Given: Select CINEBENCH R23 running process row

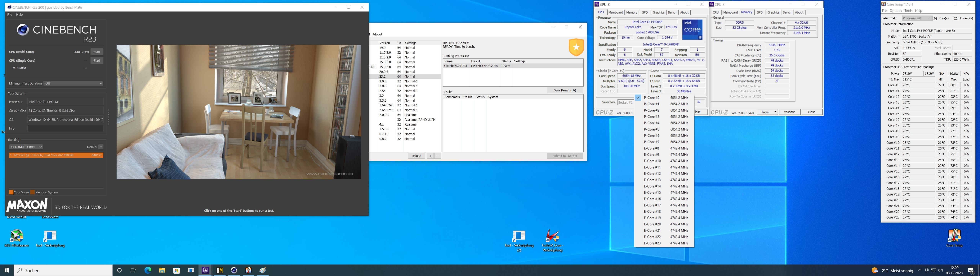Looking at the screenshot, I should tap(513, 66).
